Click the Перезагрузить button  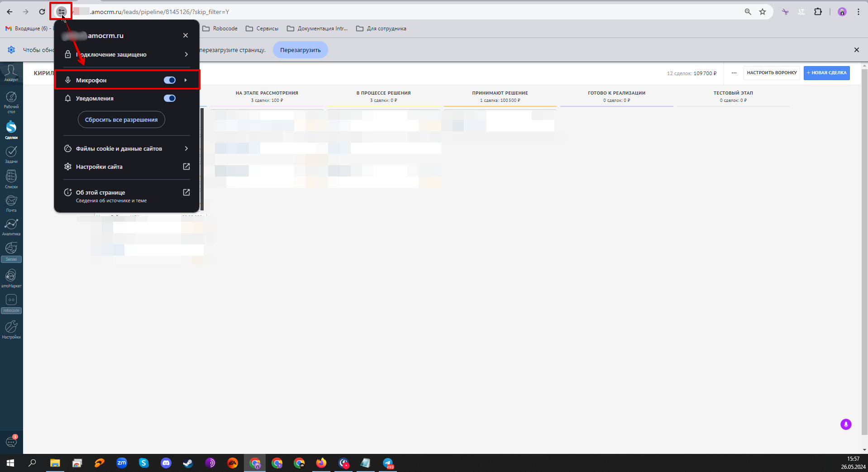[300, 50]
